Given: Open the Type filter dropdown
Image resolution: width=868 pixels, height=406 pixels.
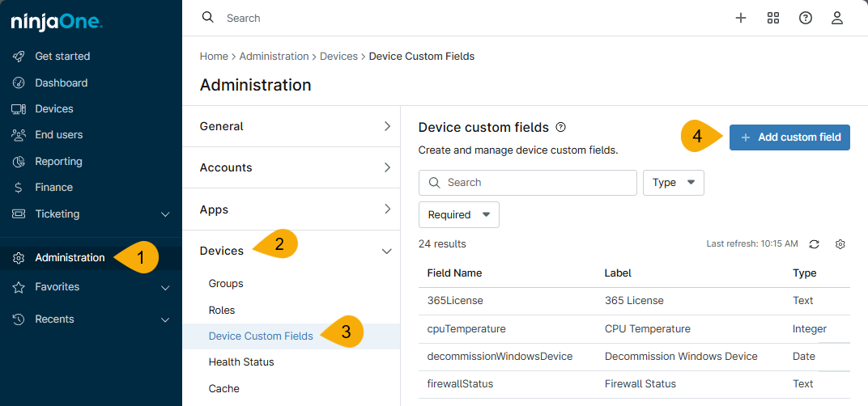Looking at the screenshot, I should [x=673, y=183].
